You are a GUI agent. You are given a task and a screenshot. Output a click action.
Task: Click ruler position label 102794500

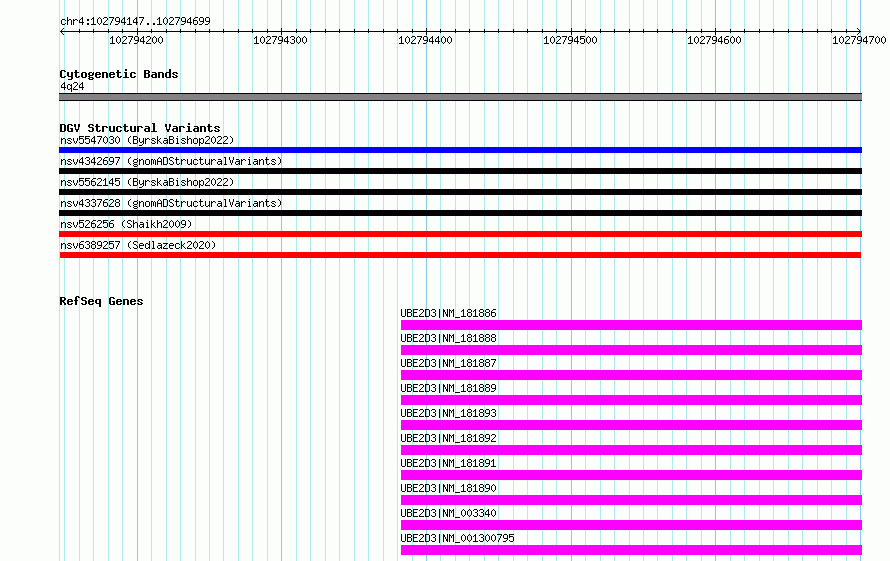(570, 40)
